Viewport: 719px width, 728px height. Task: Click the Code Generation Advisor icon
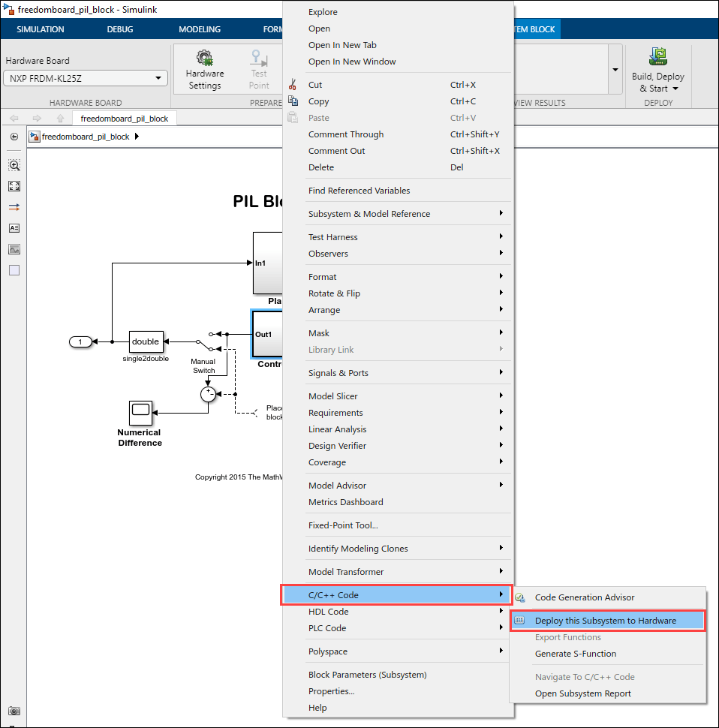point(520,597)
